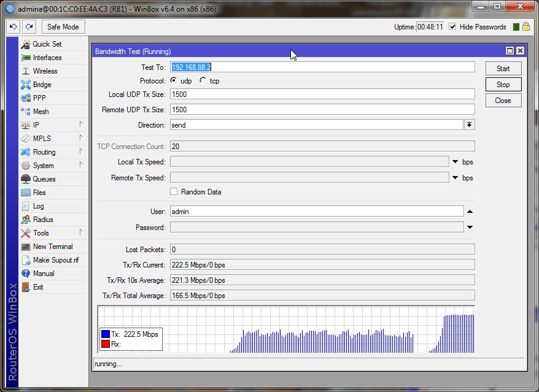Enable the Random Data checkbox
The image size is (539, 392).
174,191
